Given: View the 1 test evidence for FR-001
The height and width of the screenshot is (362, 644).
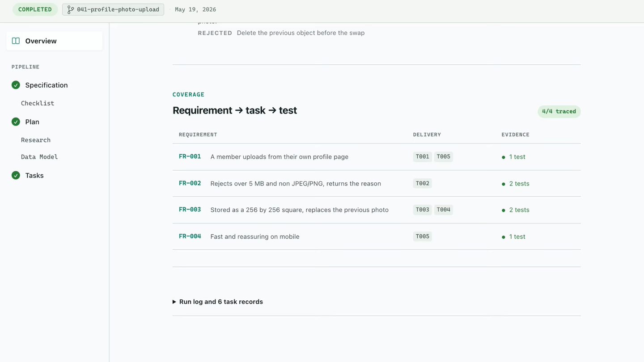Looking at the screenshot, I should coord(513,157).
